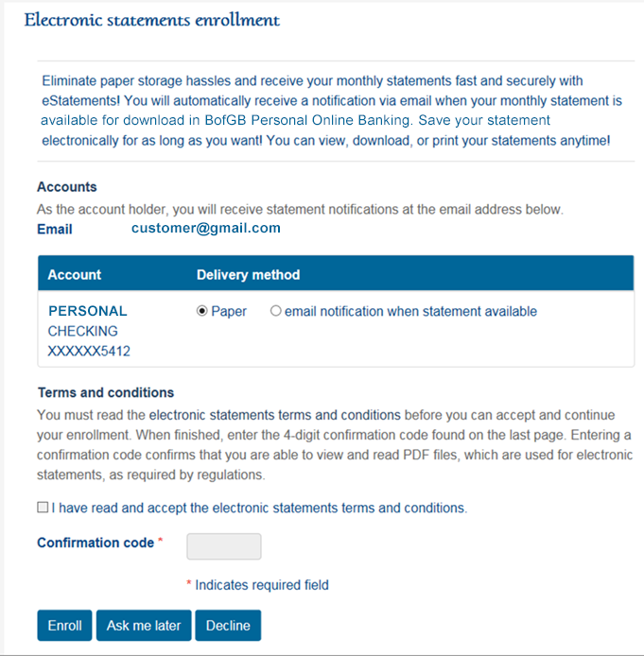This screenshot has width=644, height=656.
Task: Check the accept terms and conditions checkbox
Action: pos(43,507)
